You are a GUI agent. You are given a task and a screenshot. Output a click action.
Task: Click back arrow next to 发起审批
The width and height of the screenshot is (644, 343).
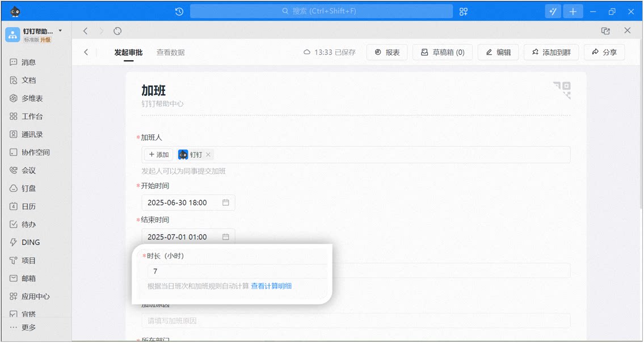pos(86,52)
